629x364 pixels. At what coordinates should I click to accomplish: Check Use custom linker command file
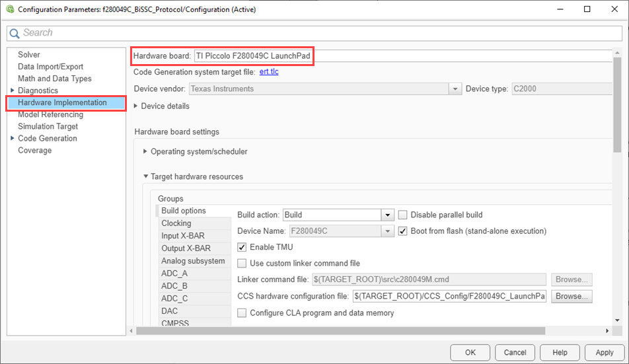pyautogui.click(x=242, y=264)
